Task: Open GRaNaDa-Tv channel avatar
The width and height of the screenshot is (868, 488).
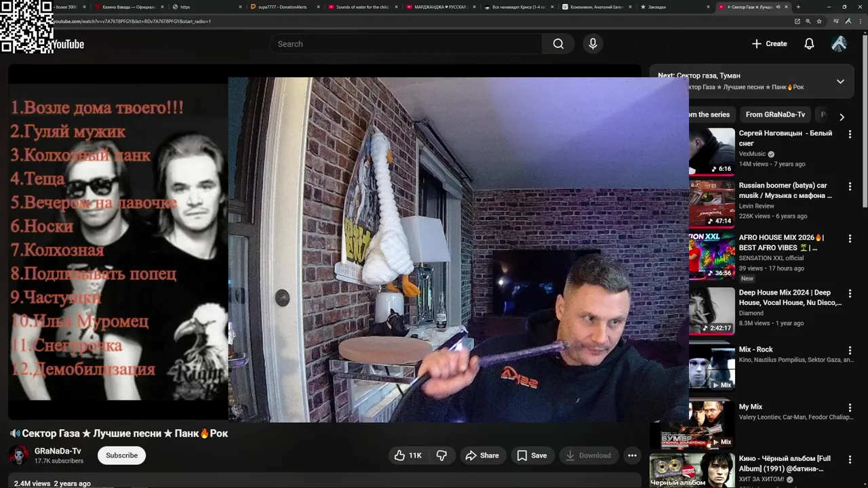Action: pyautogui.click(x=19, y=455)
